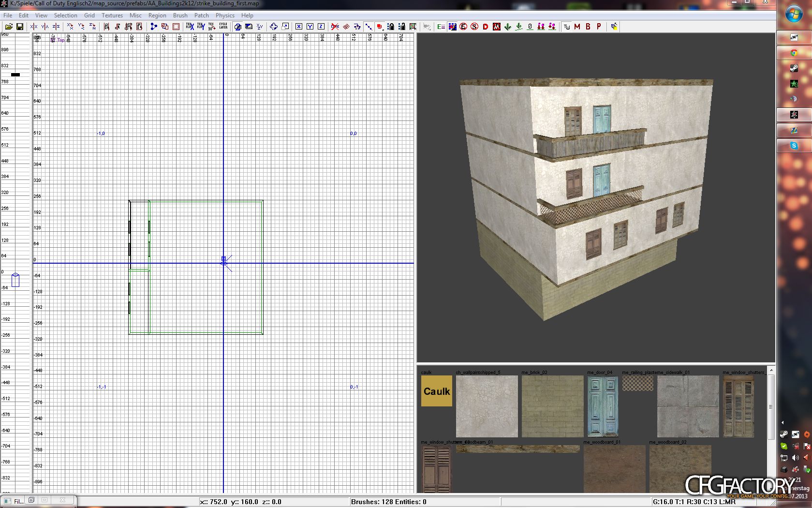Change the 2D view with XYZ icon
This screenshot has height=508, width=812.
coord(260,27)
